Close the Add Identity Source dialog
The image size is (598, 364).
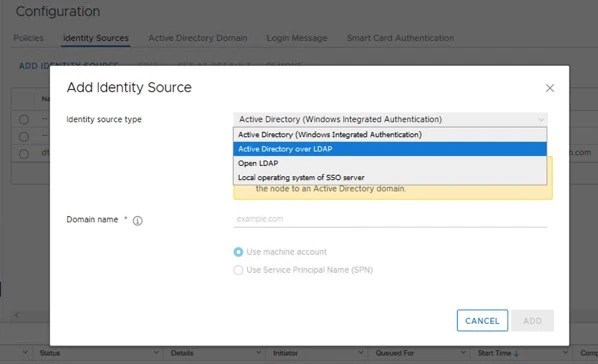click(x=550, y=88)
